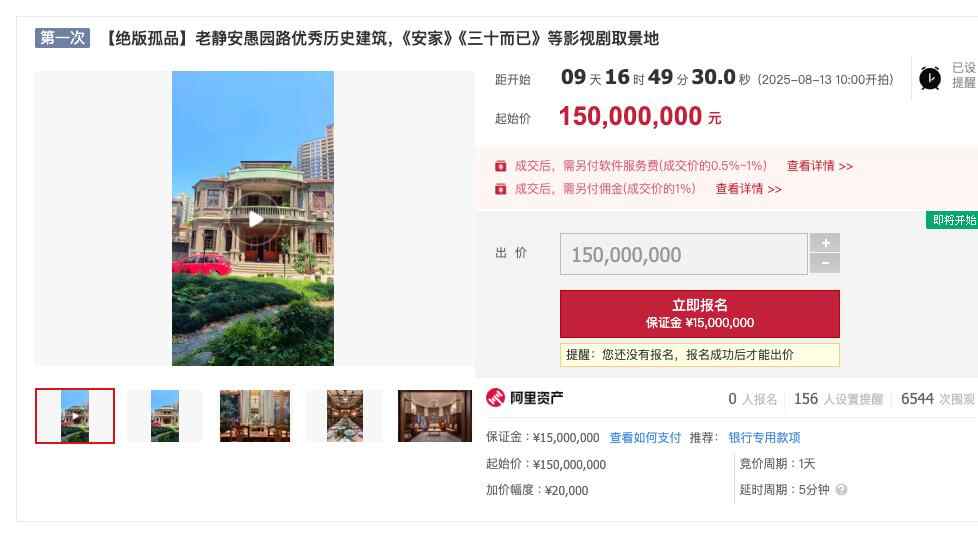Image resolution: width=978 pixels, height=541 pixels.
Task: Select the fifth lounge interior thumbnail
Action: tap(435, 416)
